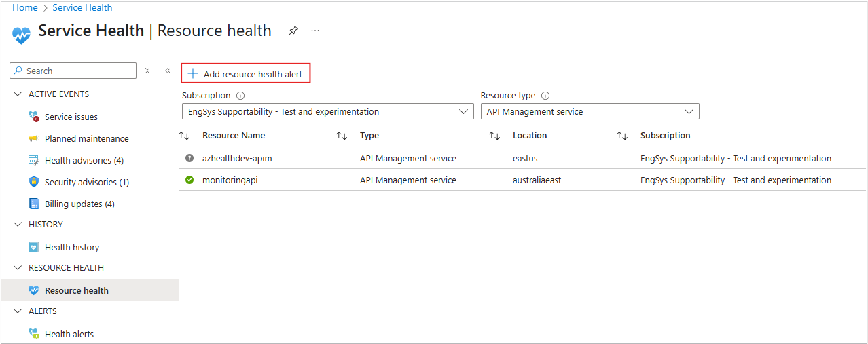The width and height of the screenshot is (868, 344).
Task: Open the azhealthdev-apim resource
Action: (237, 159)
